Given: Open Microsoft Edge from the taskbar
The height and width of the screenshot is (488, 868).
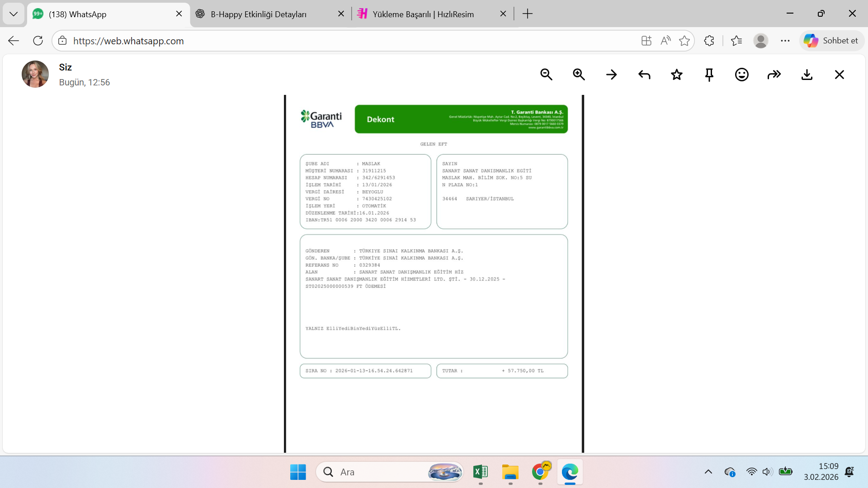Looking at the screenshot, I should [570, 472].
